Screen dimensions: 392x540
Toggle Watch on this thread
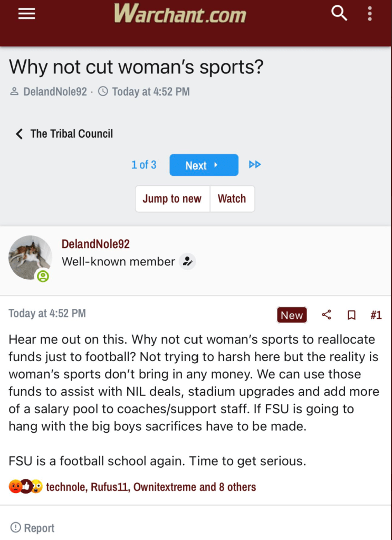point(232,199)
